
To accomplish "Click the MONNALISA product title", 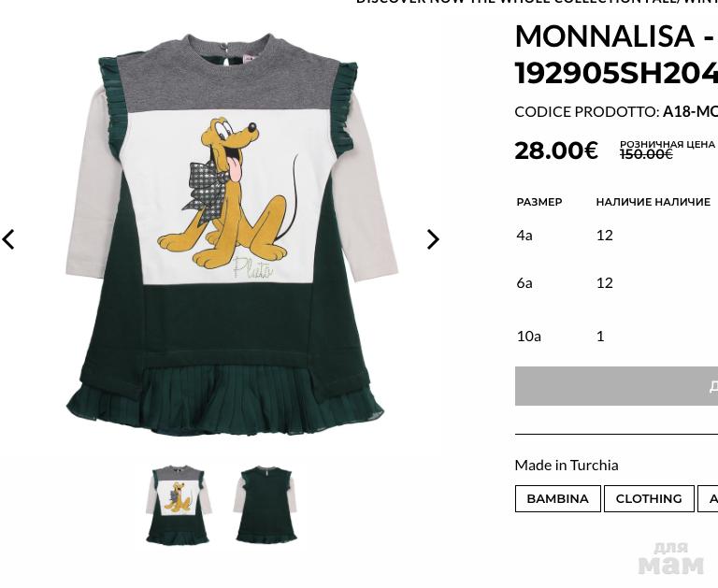I will [x=616, y=54].
